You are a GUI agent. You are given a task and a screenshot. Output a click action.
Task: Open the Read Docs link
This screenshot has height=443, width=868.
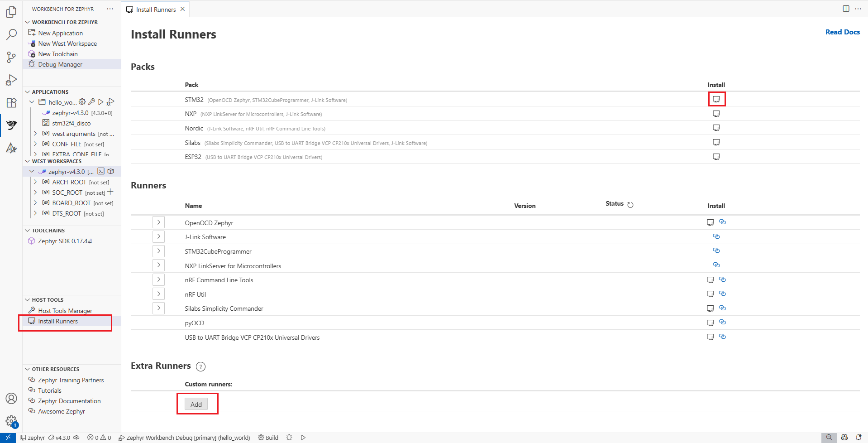842,32
